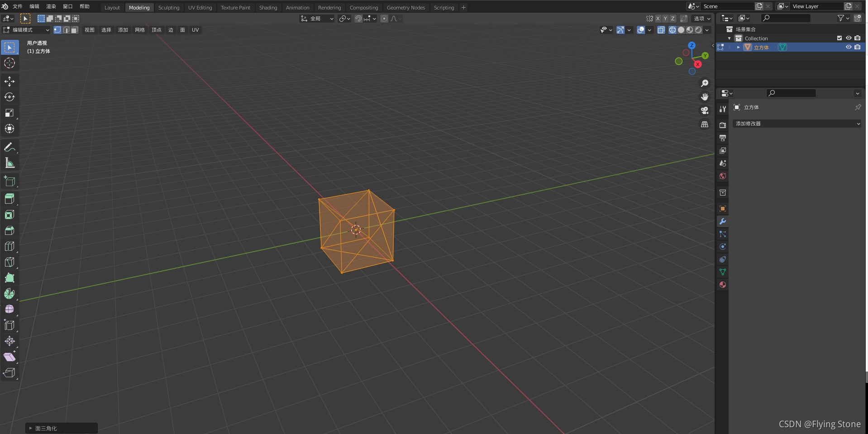Collapse the Collection tree arrow
This screenshot has height=434, width=868.
point(730,38)
